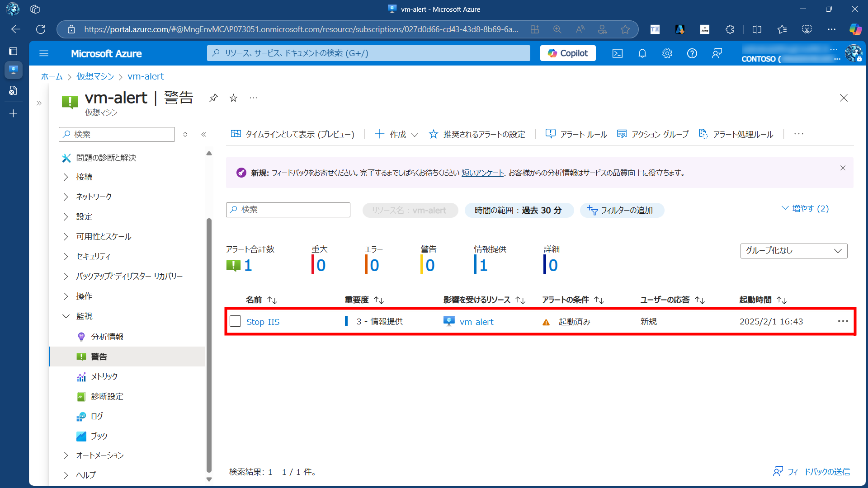
Task: Click the Copilot button
Action: point(568,53)
